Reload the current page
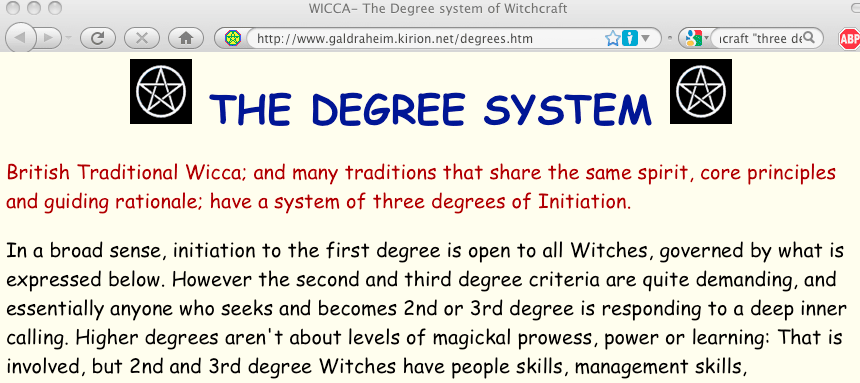The width and height of the screenshot is (860, 383). coord(98,38)
